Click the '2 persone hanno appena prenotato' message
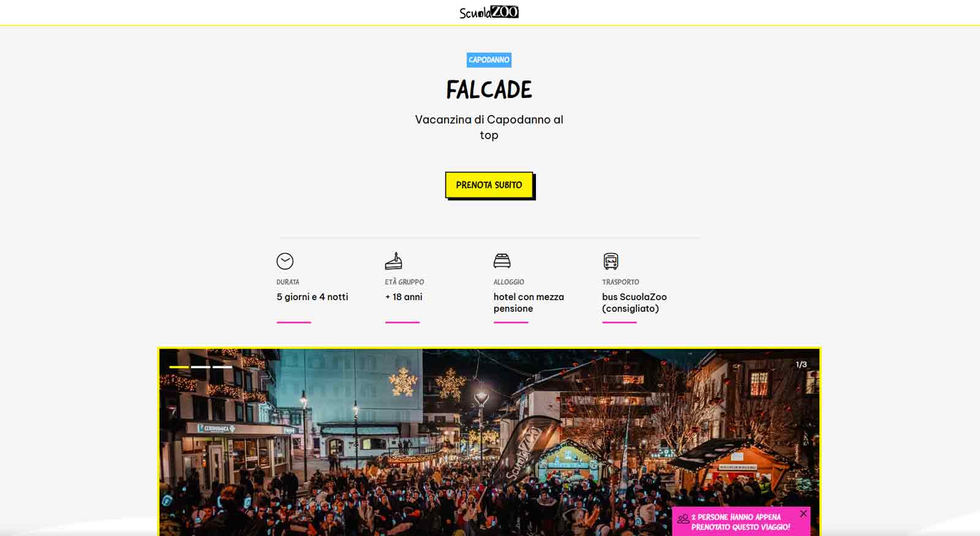This screenshot has height=536, width=980. [741, 522]
